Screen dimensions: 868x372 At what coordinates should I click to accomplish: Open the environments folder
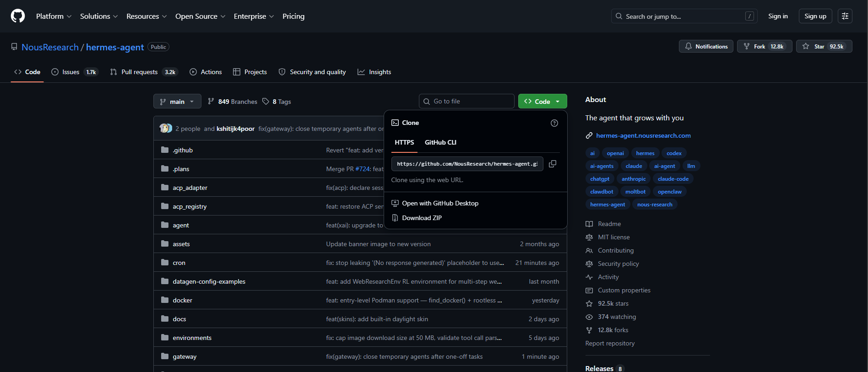click(192, 338)
